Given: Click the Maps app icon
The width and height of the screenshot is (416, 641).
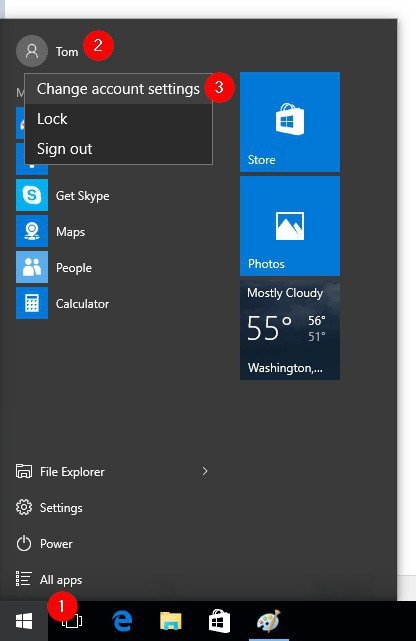Looking at the screenshot, I should [x=32, y=231].
